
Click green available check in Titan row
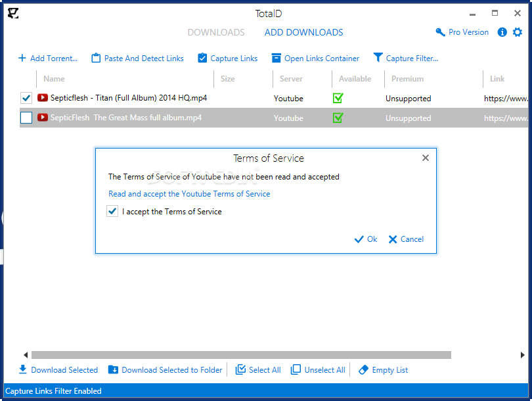pyautogui.click(x=338, y=98)
